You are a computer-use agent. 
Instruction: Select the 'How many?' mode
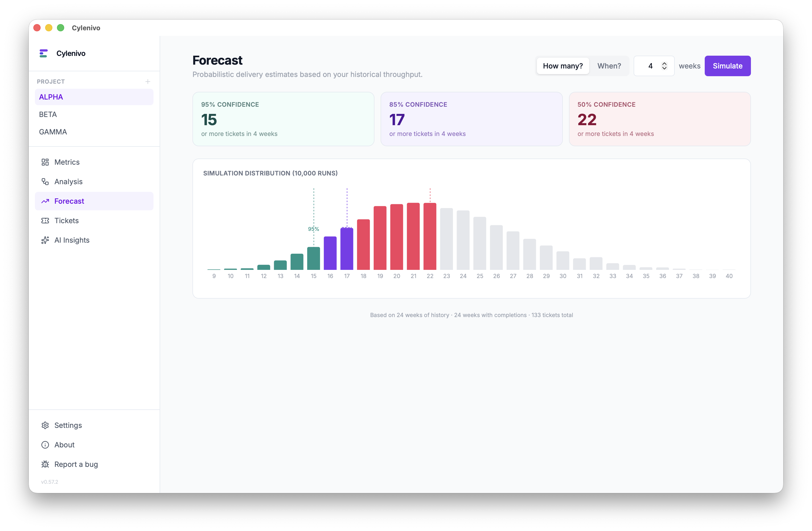pyautogui.click(x=563, y=66)
